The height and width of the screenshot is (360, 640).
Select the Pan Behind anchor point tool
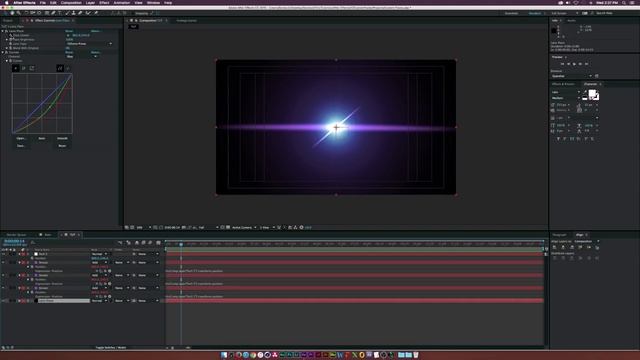(40, 13)
